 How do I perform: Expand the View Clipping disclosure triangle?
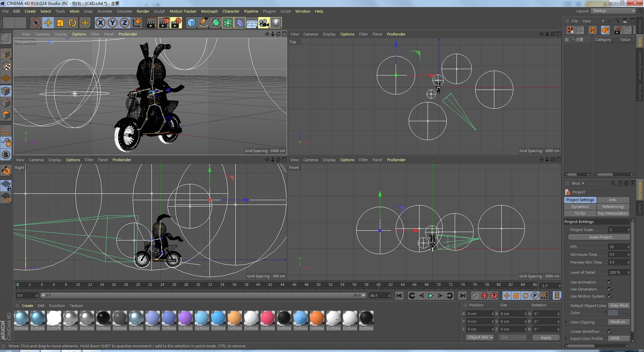pos(566,322)
